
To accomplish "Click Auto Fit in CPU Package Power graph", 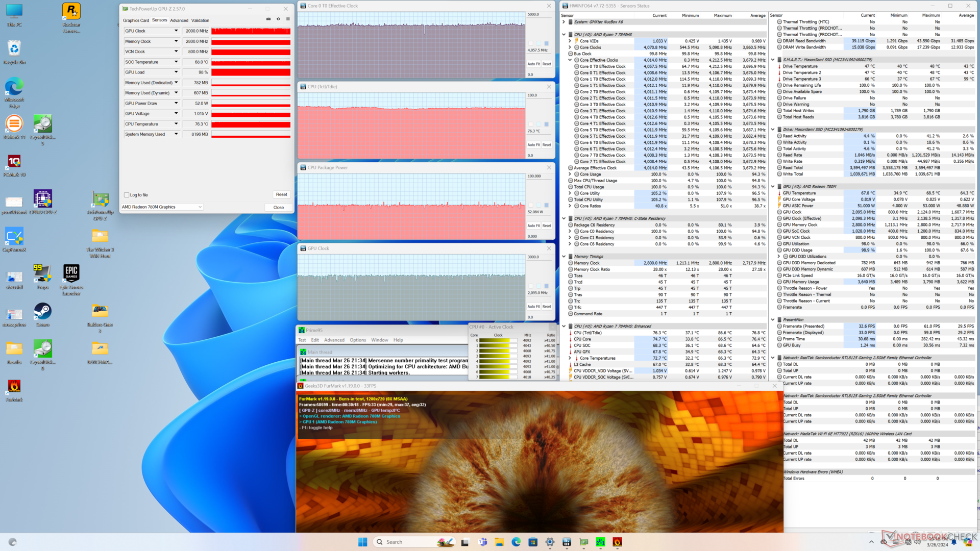I will [x=533, y=226].
